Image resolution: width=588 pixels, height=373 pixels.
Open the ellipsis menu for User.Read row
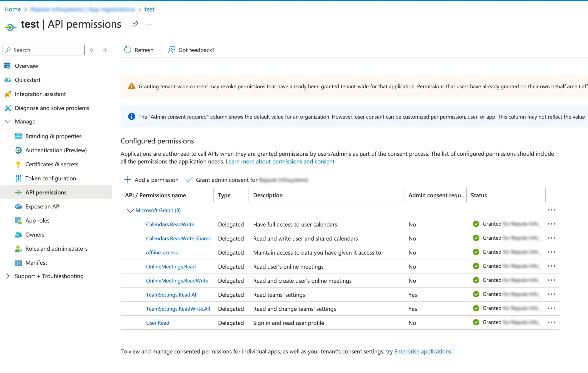tap(551, 322)
